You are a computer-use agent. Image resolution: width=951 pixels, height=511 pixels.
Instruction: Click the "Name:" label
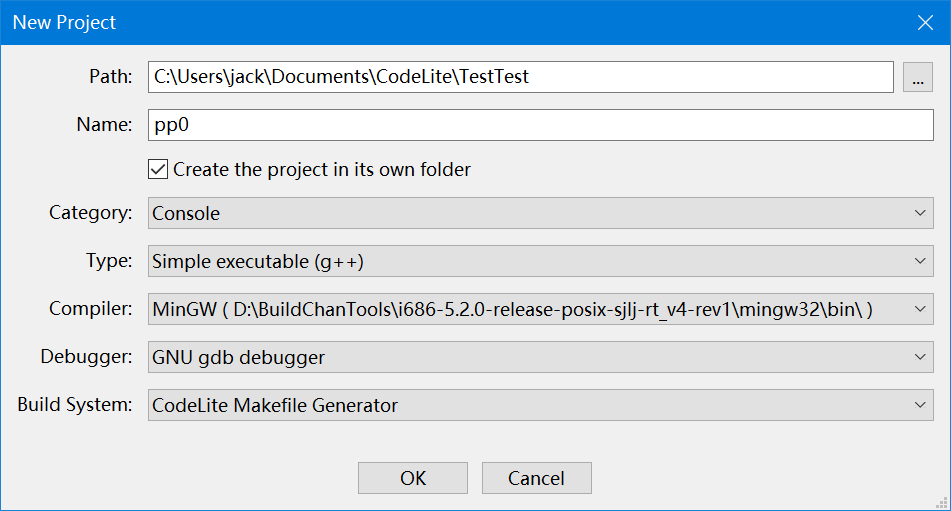[104, 125]
